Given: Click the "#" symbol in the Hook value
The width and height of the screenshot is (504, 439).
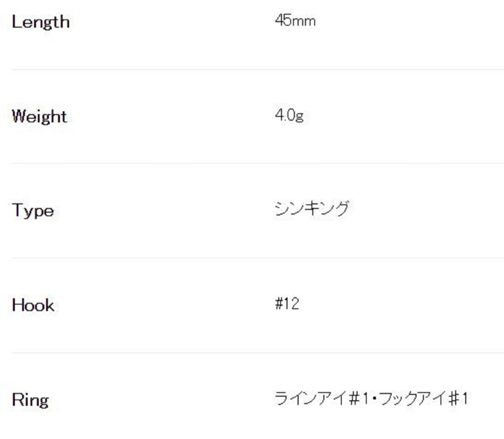Looking at the screenshot, I should 279,303.
